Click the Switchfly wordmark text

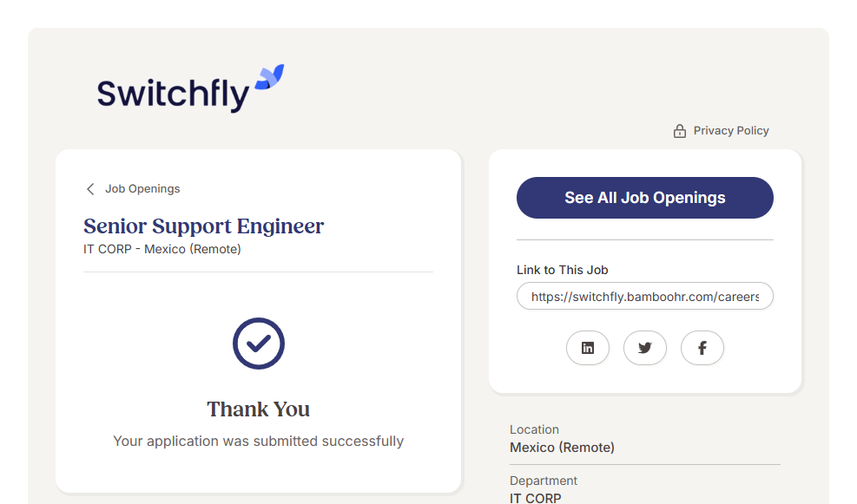173,94
